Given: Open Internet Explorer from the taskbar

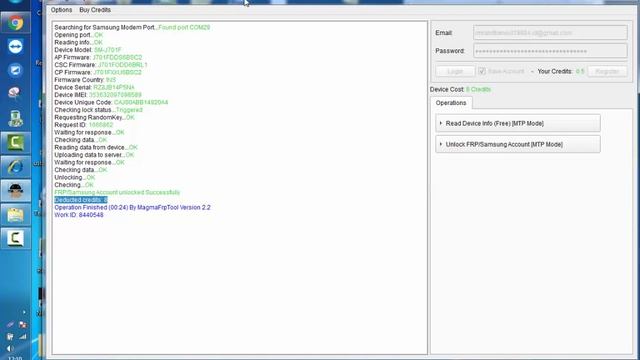Looking at the screenshot, I should [16, 167].
